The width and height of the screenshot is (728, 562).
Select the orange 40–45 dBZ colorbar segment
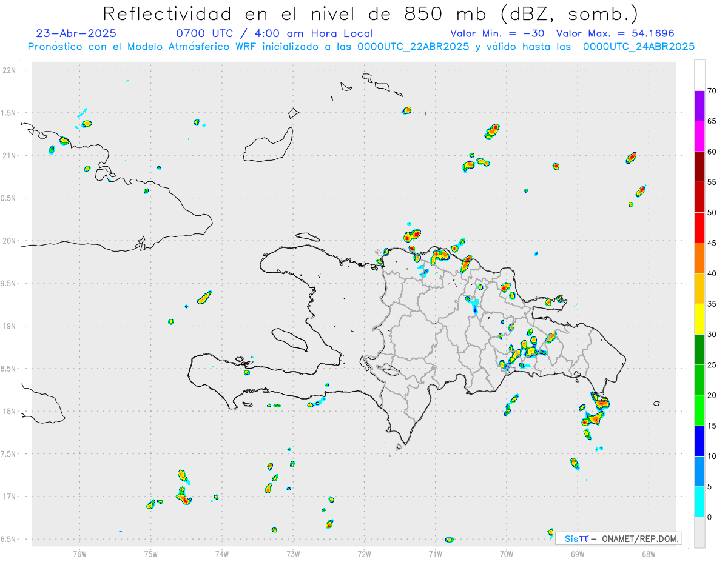[699, 258]
